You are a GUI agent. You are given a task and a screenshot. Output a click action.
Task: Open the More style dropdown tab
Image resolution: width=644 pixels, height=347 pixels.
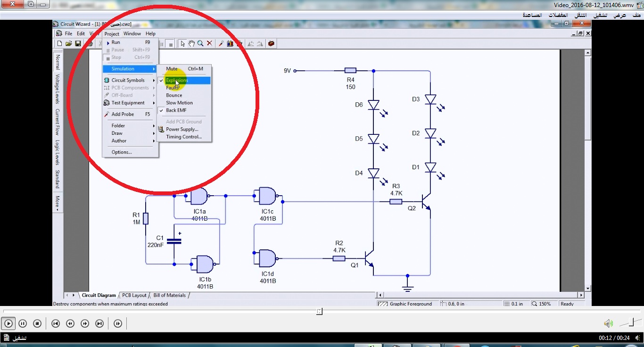58,203
